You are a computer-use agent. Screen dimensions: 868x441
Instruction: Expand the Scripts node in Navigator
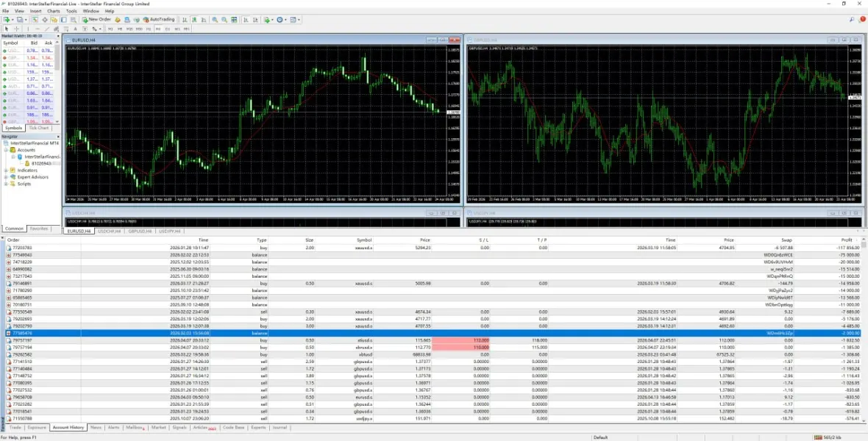click(x=6, y=184)
